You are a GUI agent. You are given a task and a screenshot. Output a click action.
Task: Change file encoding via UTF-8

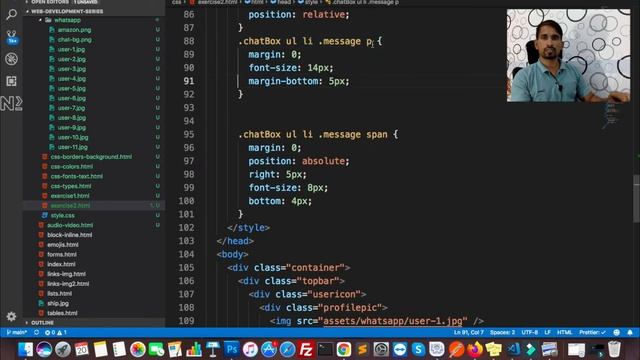click(530, 333)
